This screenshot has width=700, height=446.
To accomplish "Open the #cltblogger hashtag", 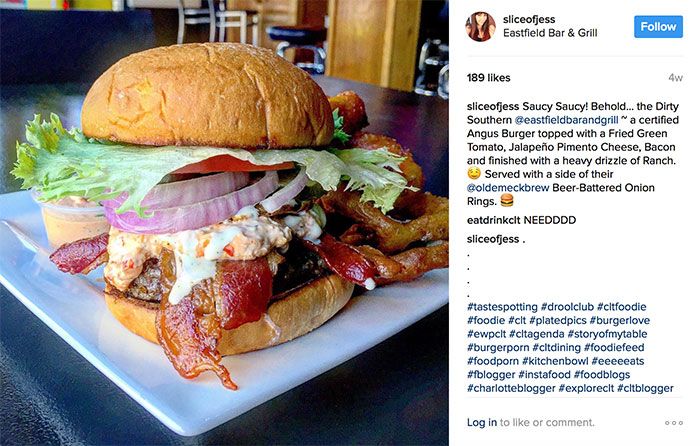I will click(645, 388).
